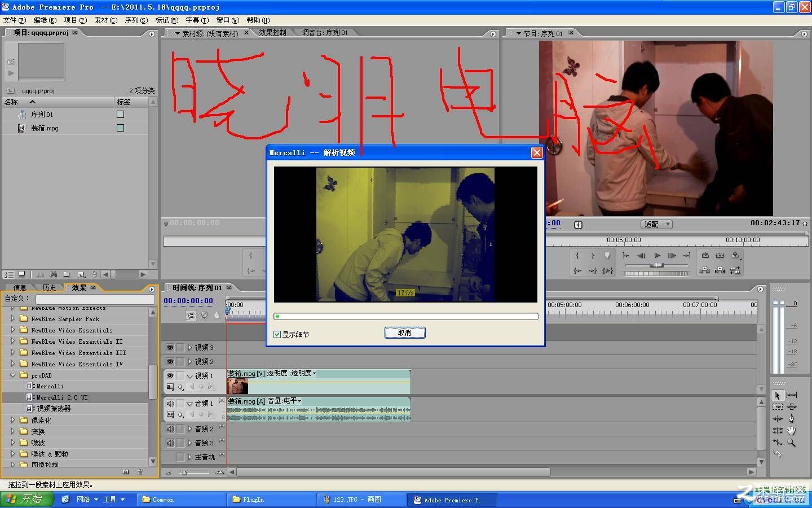
Task: Select the Mercalli 2.0 UI effect
Action: pos(62,397)
